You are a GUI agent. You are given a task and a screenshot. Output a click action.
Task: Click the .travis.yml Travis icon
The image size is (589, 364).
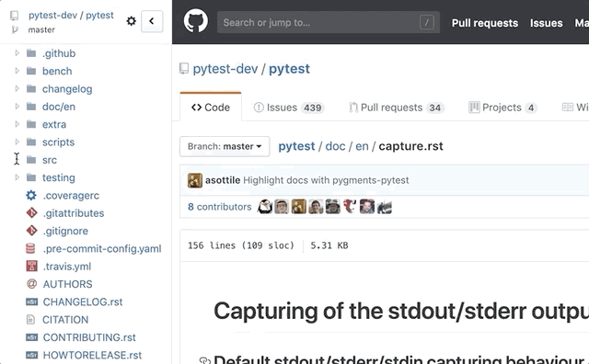(31, 266)
